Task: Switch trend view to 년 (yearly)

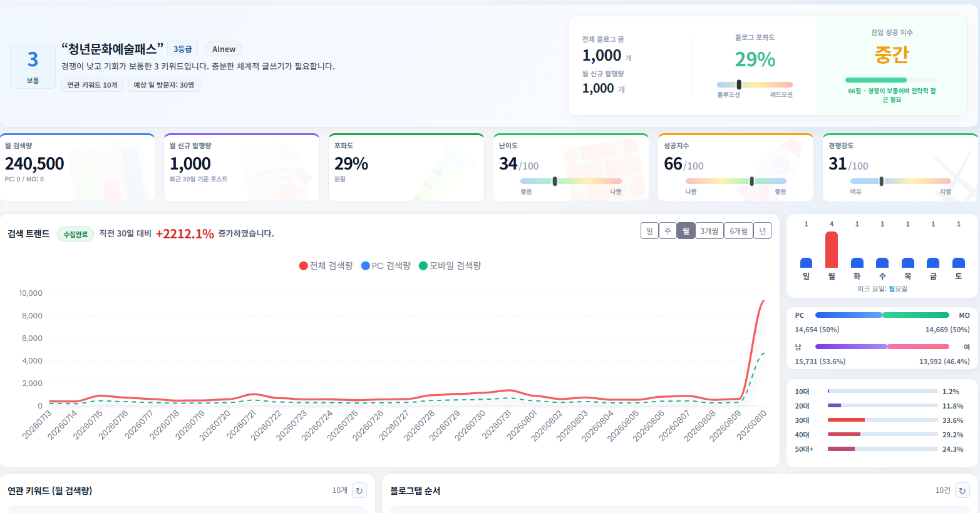Action: 762,231
